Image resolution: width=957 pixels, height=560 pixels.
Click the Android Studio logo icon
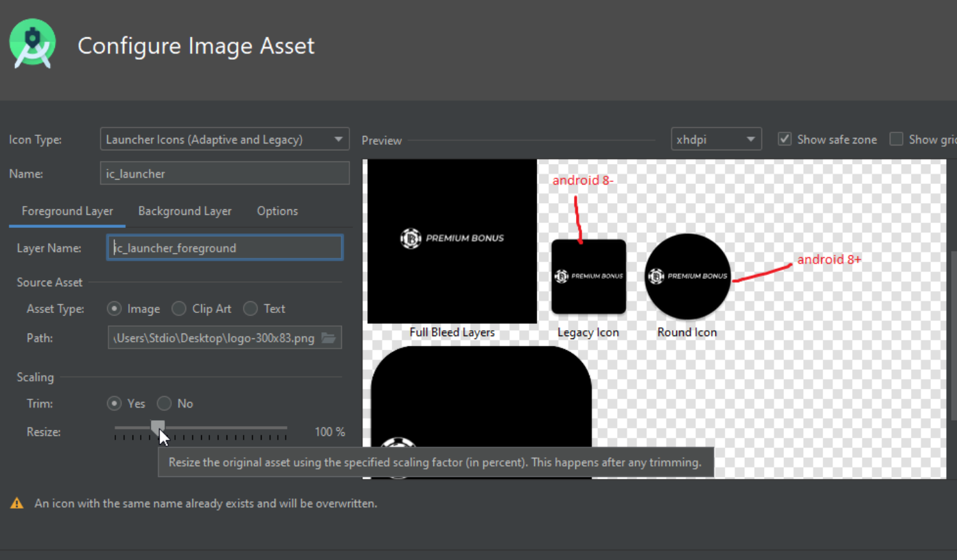point(32,44)
